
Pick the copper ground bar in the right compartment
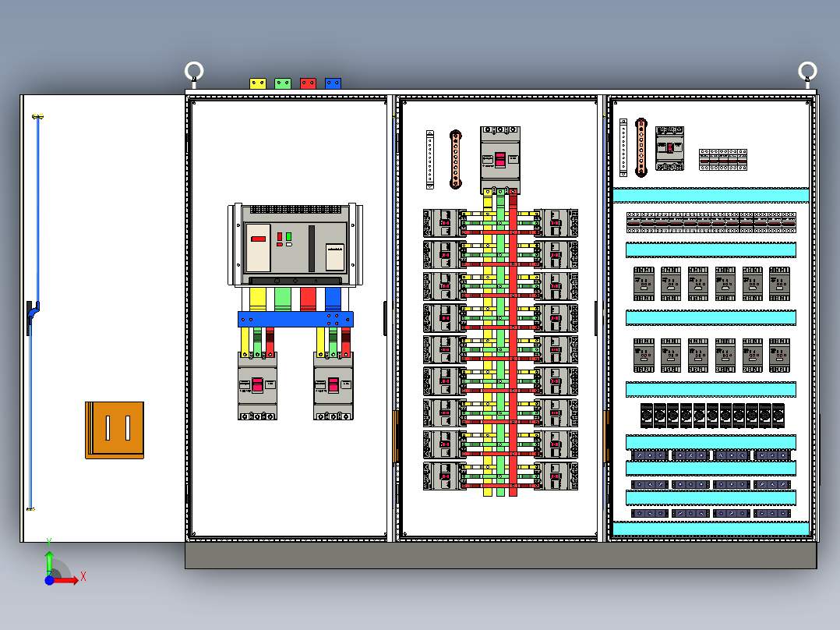tap(641, 147)
